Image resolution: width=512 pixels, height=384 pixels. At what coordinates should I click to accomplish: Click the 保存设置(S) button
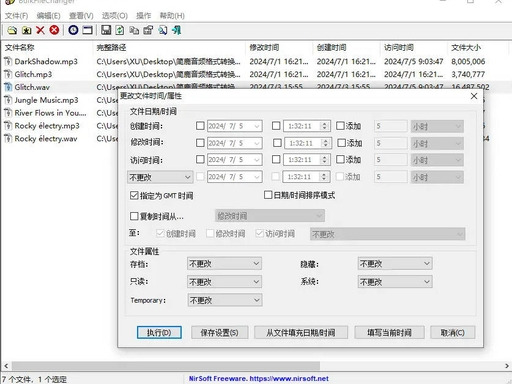pyautogui.click(x=220, y=332)
